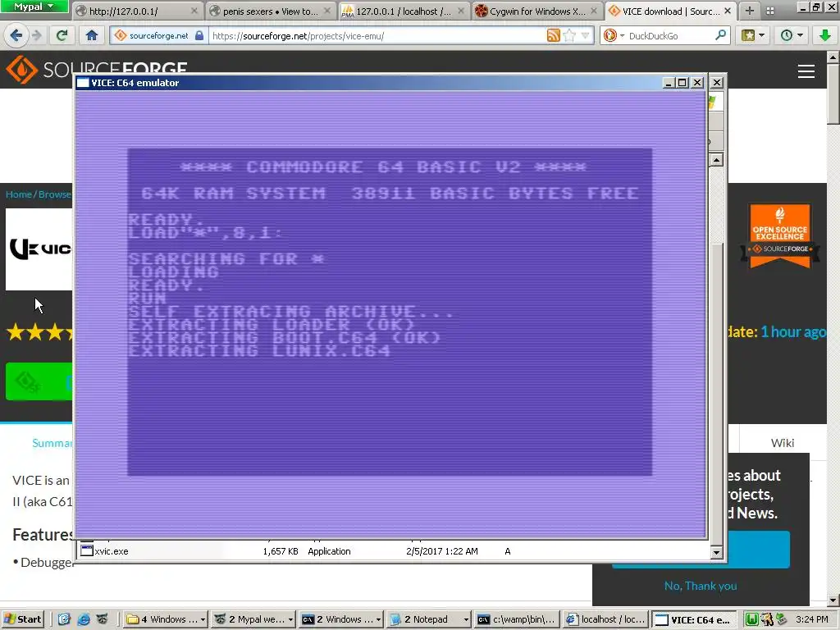Open the tab groups grid icon
The width and height of the screenshot is (840, 630).
click(x=769, y=11)
